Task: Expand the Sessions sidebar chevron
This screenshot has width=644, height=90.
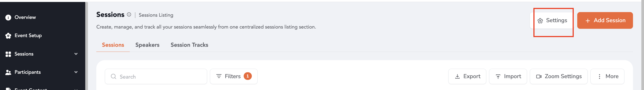Action: [76, 54]
